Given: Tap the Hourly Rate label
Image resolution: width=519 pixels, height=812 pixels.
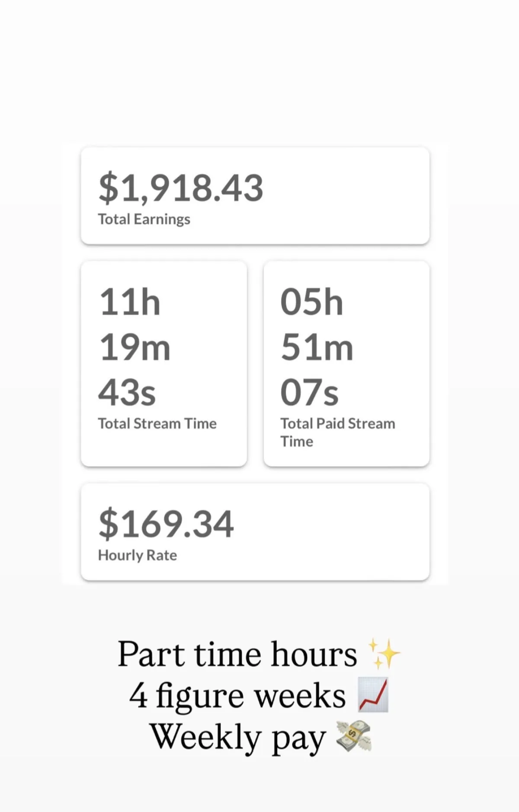Looking at the screenshot, I should point(138,555).
